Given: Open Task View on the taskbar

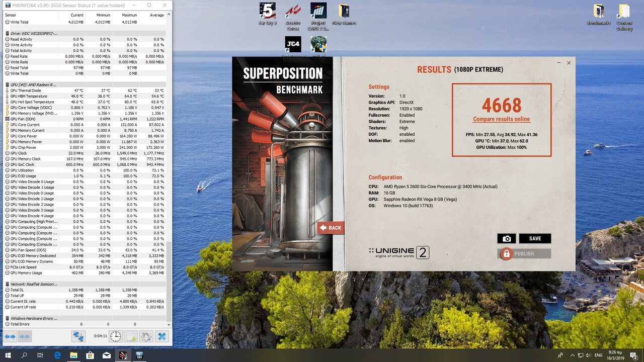Looking at the screenshot, I should (40, 355).
